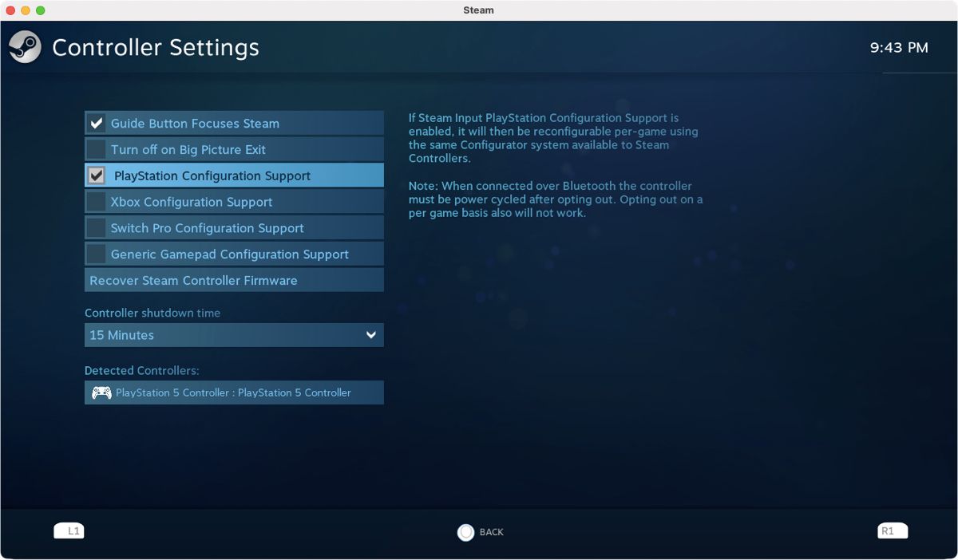
Task: Click the circle BACK button icon
Action: (465, 532)
